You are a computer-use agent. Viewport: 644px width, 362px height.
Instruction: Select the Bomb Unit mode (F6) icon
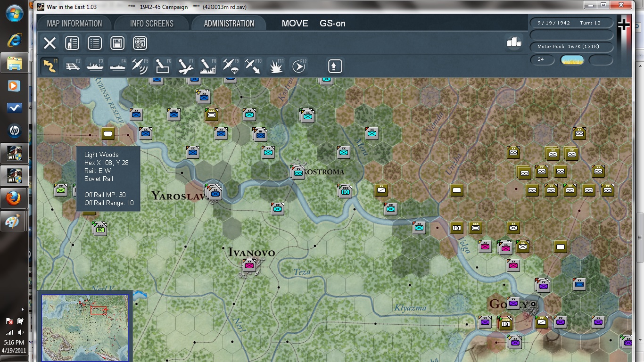pyautogui.click(x=163, y=66)
